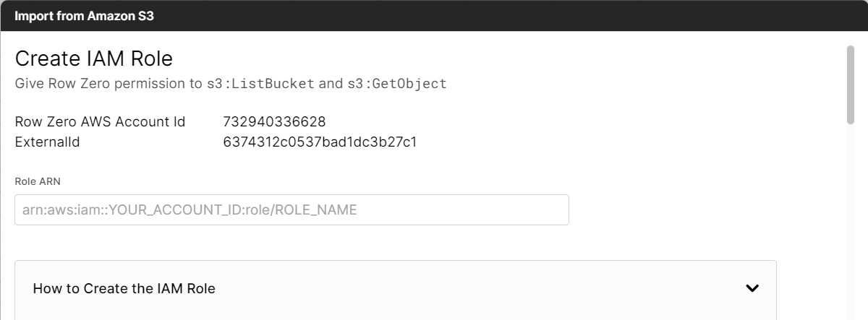Image resolution: width=868 pixels, height=320 pixels.
Task: Click the Role ARN field label
Action: [x=33, y=181]
